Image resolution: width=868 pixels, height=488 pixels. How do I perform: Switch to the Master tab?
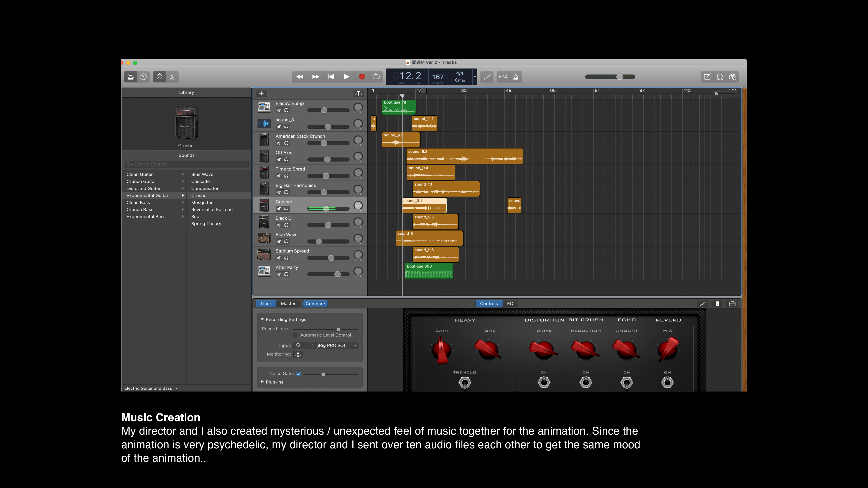click(288, 303)
